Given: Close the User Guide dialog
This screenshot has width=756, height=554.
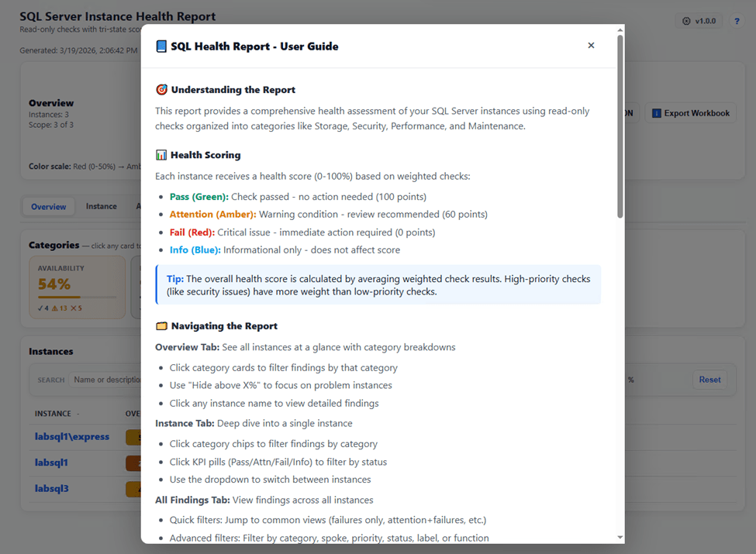Looking at the screenshot, I should coord(591,45).
